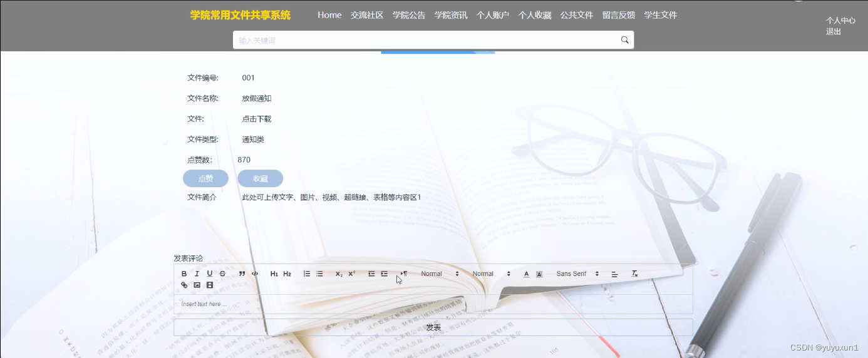Submit comment with the 发表 button
This screenshot has width=868, height=358.
[433, 327]
